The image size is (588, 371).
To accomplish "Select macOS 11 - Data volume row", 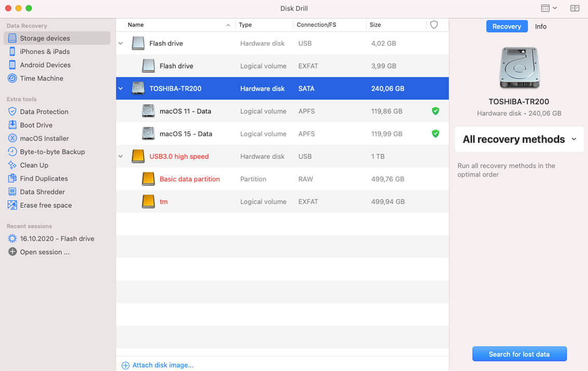I will click(x=283, y=111).
